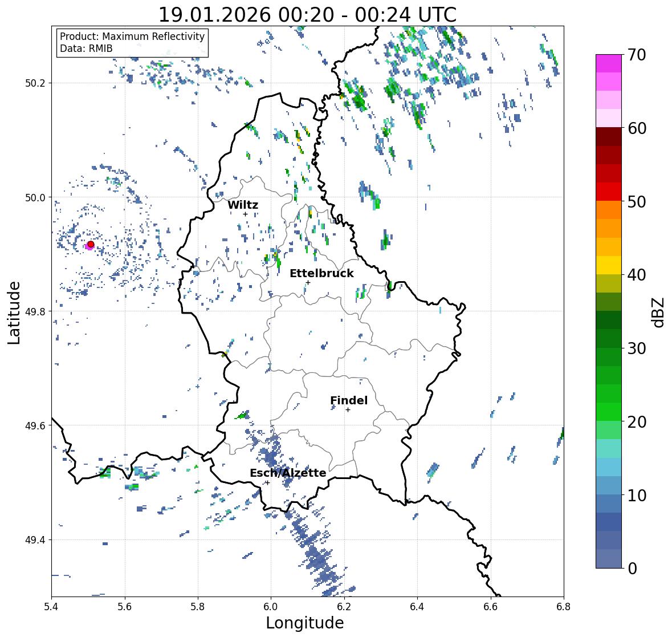Select the Wiltz station label

click(243, 205)
